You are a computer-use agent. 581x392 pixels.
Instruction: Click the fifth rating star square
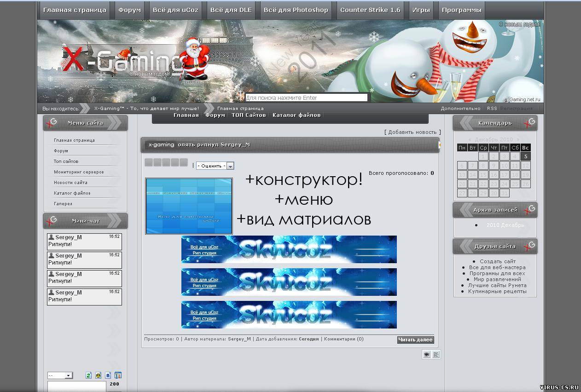point(184,162)
